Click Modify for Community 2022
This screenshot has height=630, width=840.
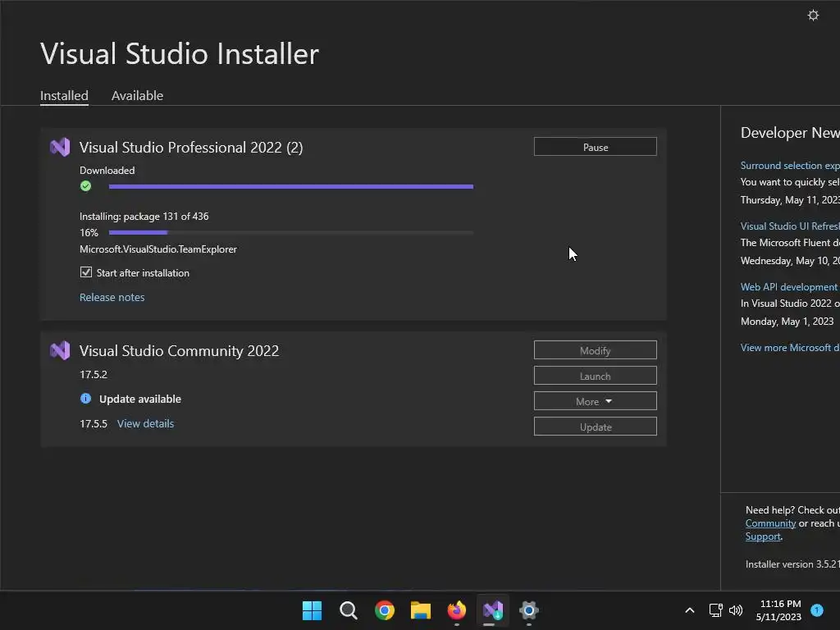(x=596, y=350)
